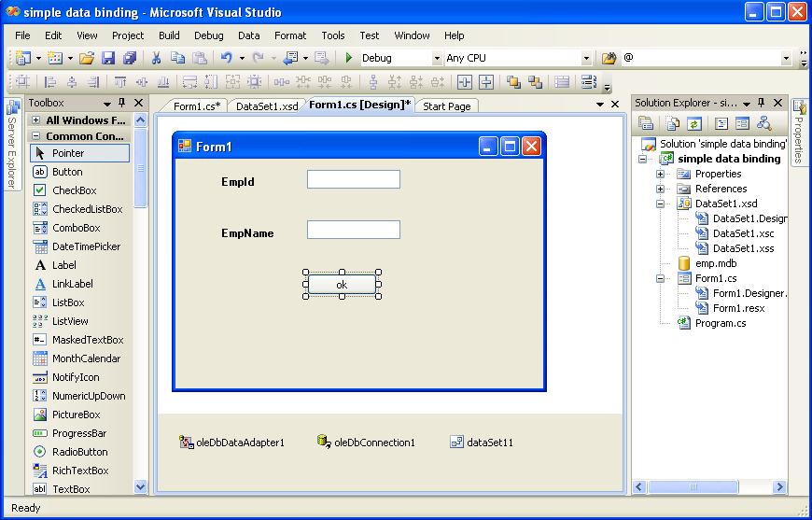Click the ok button on Form1
Screen dimensions: 812x520
[x=342, y=285]
